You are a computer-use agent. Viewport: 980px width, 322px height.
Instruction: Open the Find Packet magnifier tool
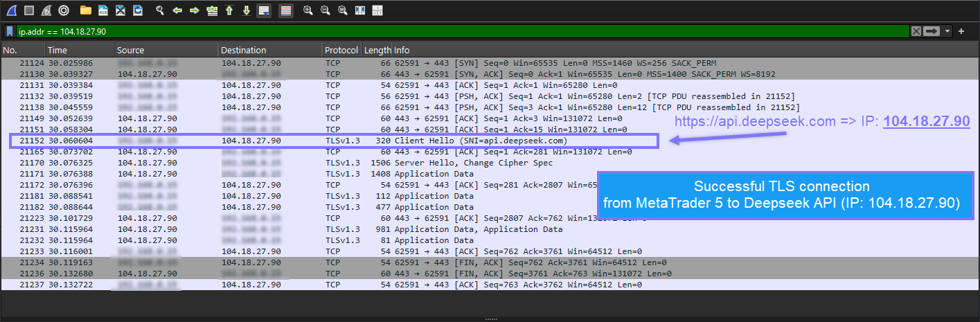click(160, 10)
